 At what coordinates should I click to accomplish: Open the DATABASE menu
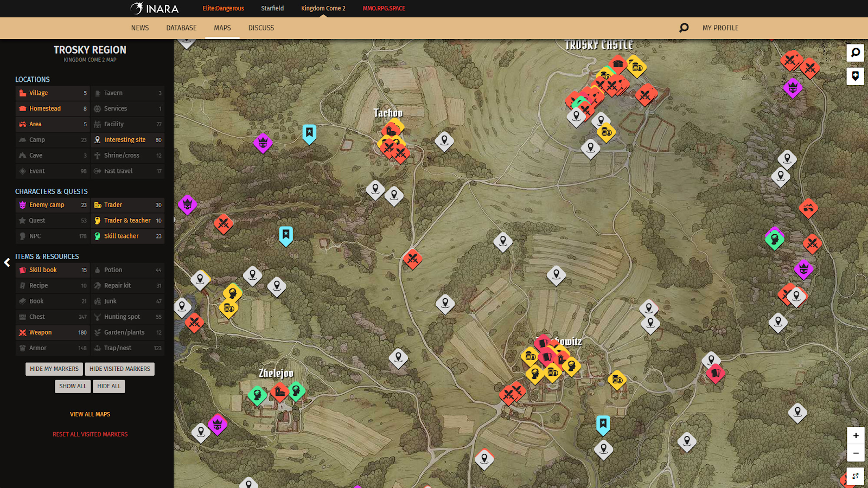(x=181, y=28)
